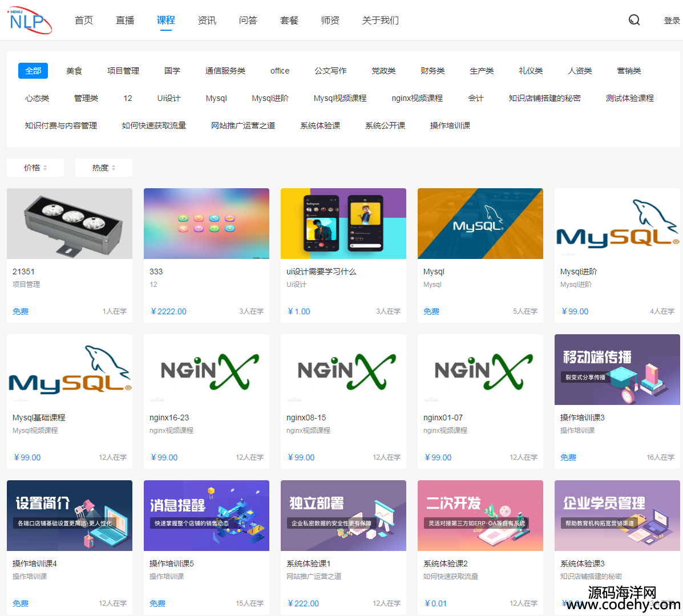Click the search magnifier icon
This screenshot has height=616, width=683.
634,21
